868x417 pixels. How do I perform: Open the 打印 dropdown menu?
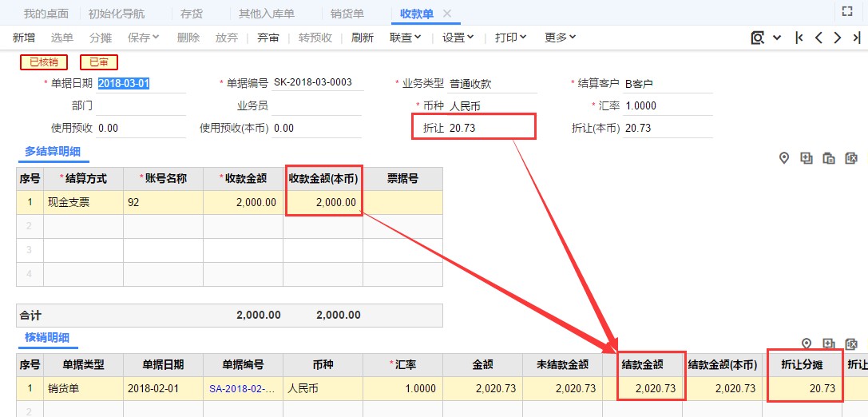510,38
